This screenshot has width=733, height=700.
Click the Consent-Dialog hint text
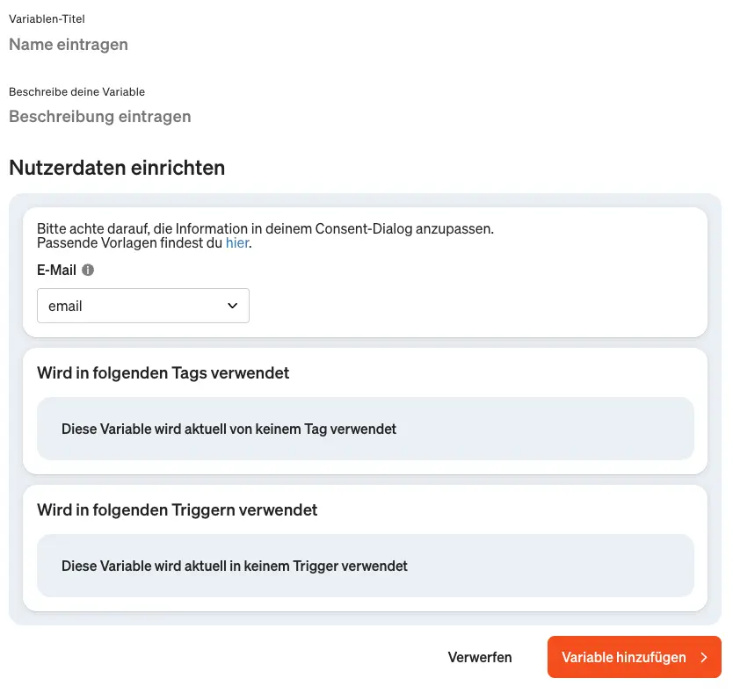click(265, 228)
